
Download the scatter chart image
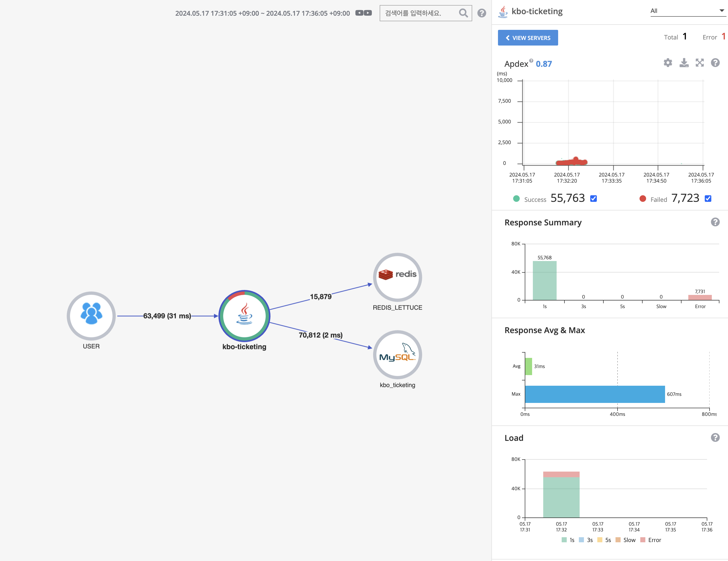pyautogui.click(x=684, y=63)
